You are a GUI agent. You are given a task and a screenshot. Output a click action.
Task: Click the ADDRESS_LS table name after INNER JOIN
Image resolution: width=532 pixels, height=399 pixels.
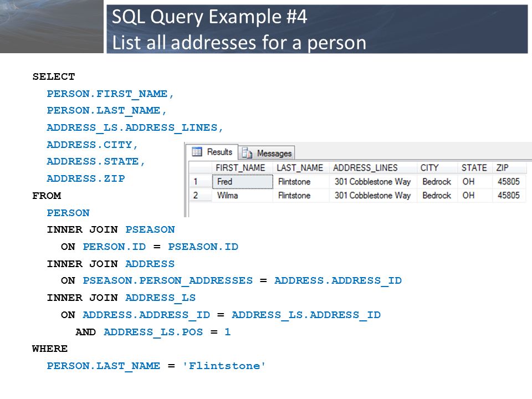pos(161,298)
